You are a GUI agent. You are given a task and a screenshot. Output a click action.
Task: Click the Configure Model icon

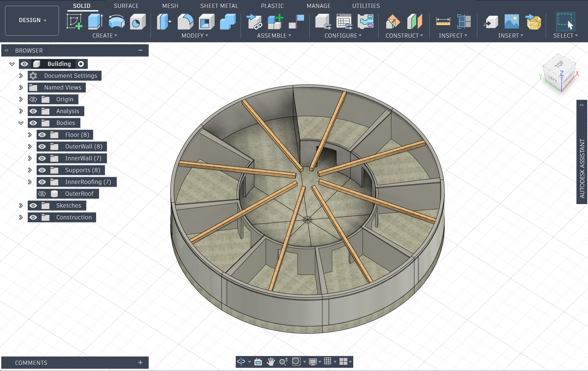323,22
